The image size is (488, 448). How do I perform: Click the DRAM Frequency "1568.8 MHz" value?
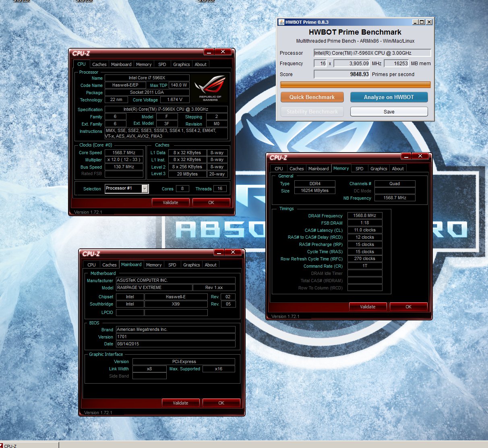365,215
